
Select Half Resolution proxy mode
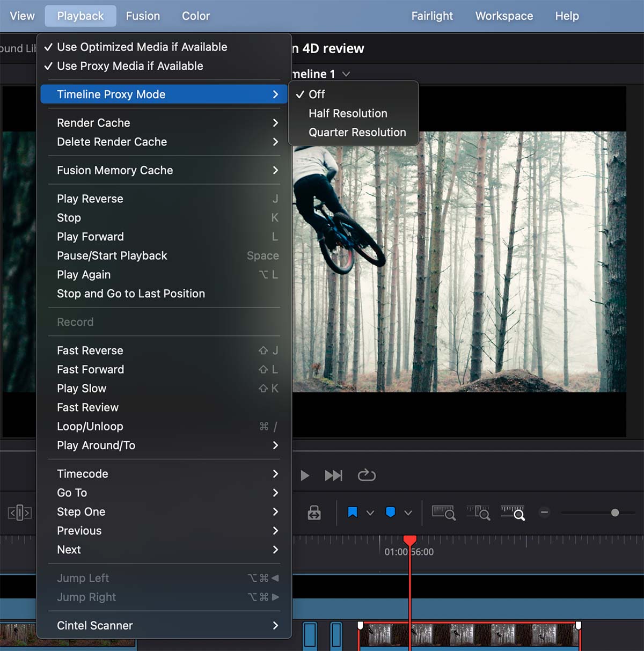tap(348, 113)
